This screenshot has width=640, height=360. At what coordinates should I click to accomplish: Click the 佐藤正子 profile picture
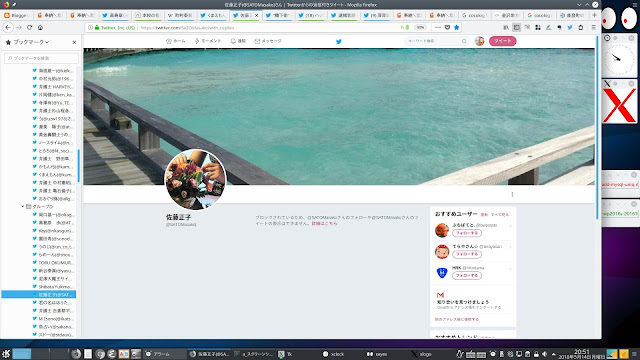(195, 180)
